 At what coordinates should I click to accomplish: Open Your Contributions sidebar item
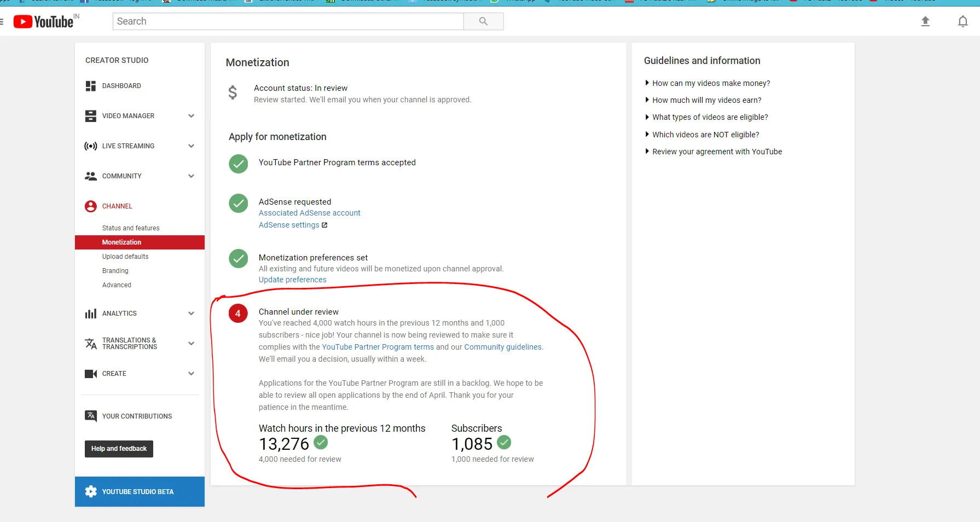(x=137, y=416)
